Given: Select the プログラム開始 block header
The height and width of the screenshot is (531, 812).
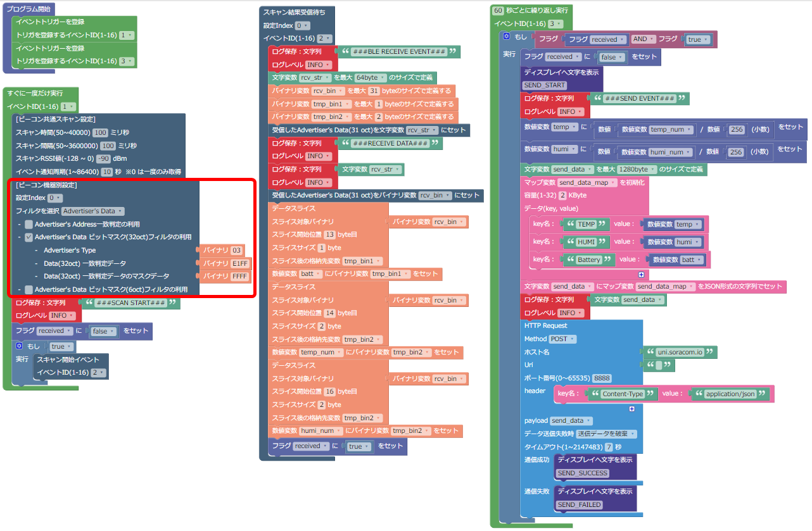Looking at the screenshot, I should point(29,9).
